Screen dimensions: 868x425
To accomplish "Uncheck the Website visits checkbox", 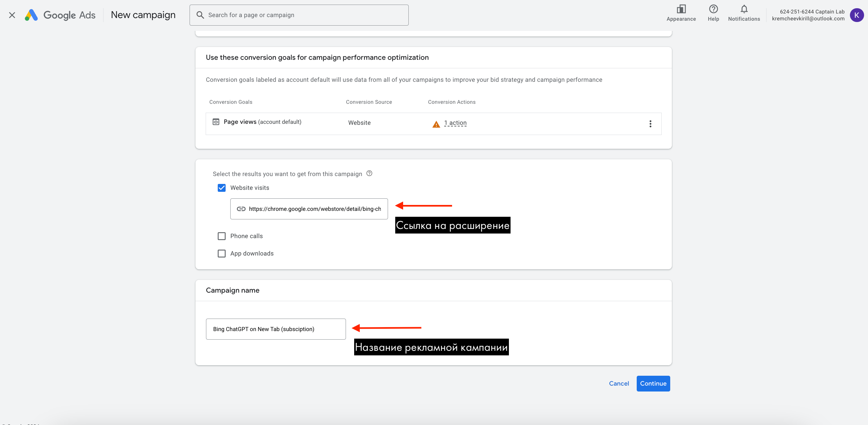I will [x=221, y=188].
